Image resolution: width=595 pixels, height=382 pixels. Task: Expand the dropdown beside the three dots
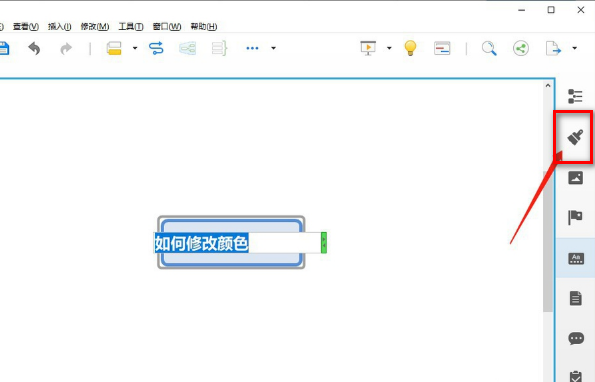tap(273, 48)
